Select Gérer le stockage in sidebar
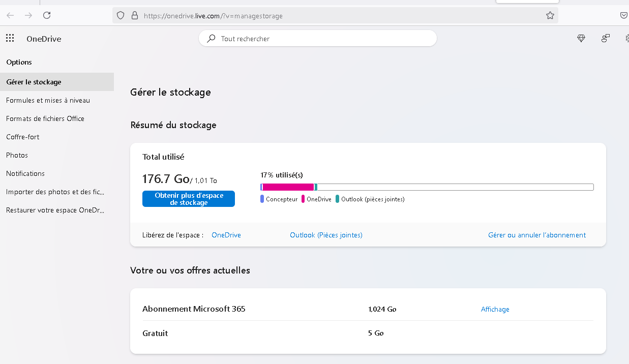The width and height of the screenshot is (629, 364). (x=57, y=82)
